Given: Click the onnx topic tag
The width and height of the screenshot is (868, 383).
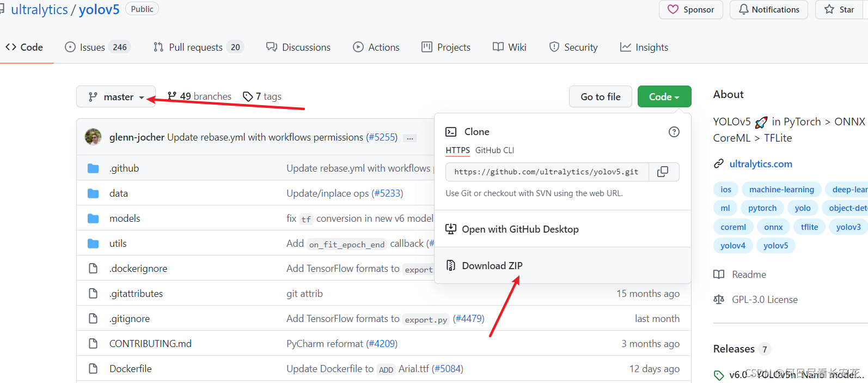Looking at the screenshot, I should (773, 227).
